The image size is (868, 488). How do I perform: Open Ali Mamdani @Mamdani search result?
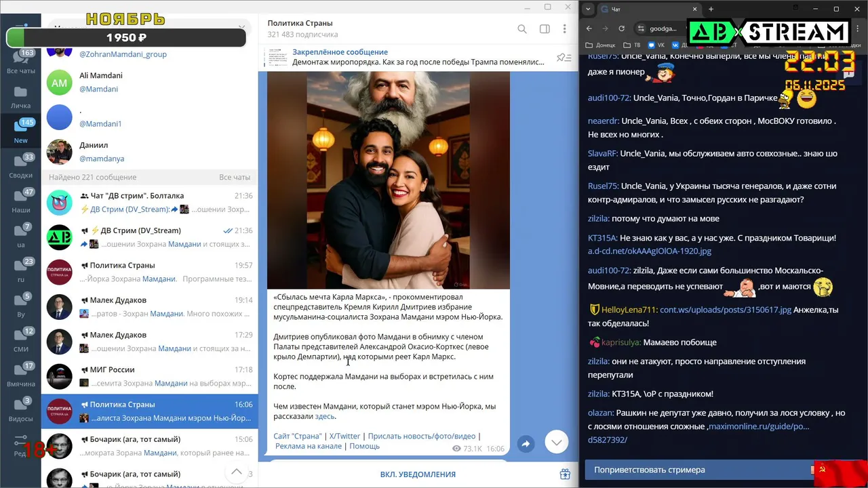click(x=149, y=83)
